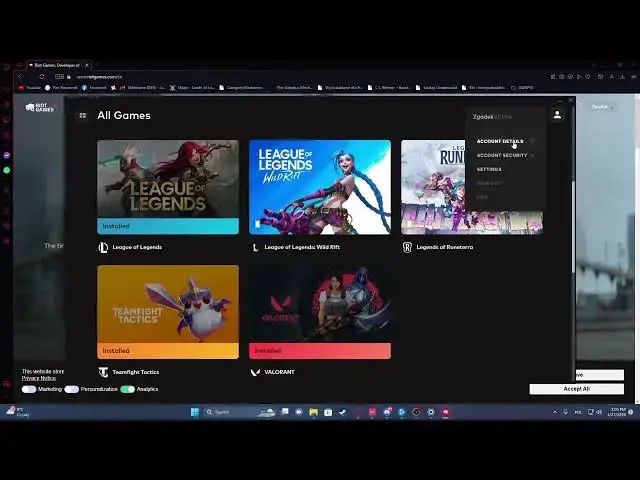Click the taskbar Search box
The image size is (640, 480).
coord(228,412)
